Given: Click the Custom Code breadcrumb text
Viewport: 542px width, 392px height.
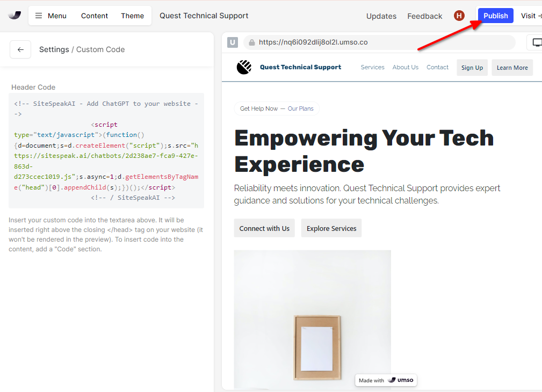Looking at the screenshot, I should [x=100, y=49].
